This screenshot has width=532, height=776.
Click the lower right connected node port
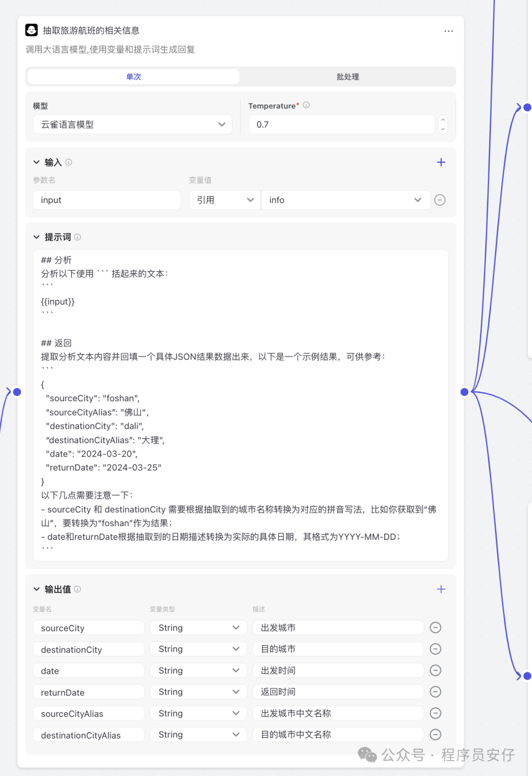527,676
